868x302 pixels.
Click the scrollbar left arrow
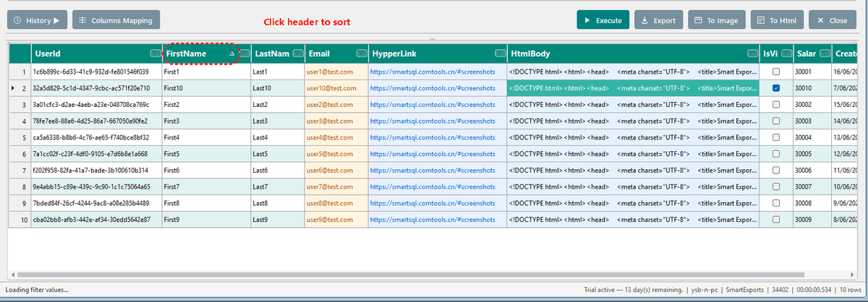pos(12,275)
